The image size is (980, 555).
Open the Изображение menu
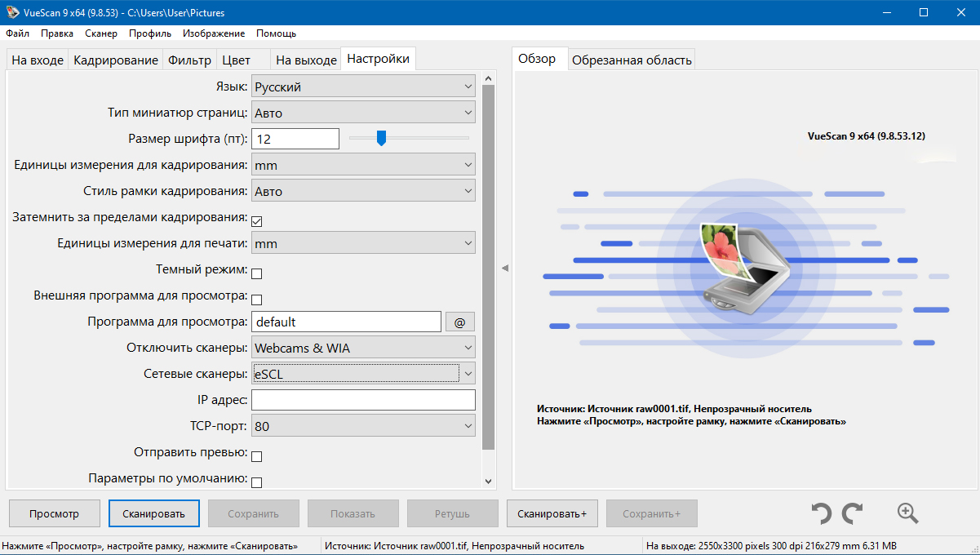click(214, 33)
